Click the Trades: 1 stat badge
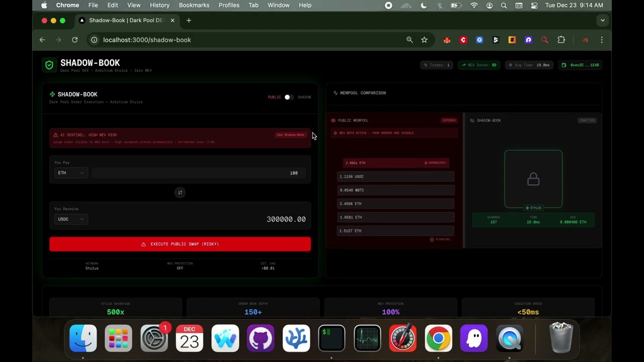 point(437,65)
